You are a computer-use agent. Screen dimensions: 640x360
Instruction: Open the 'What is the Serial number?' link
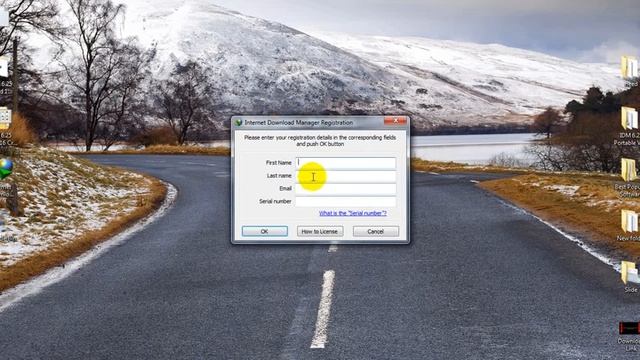pos(353,213)
